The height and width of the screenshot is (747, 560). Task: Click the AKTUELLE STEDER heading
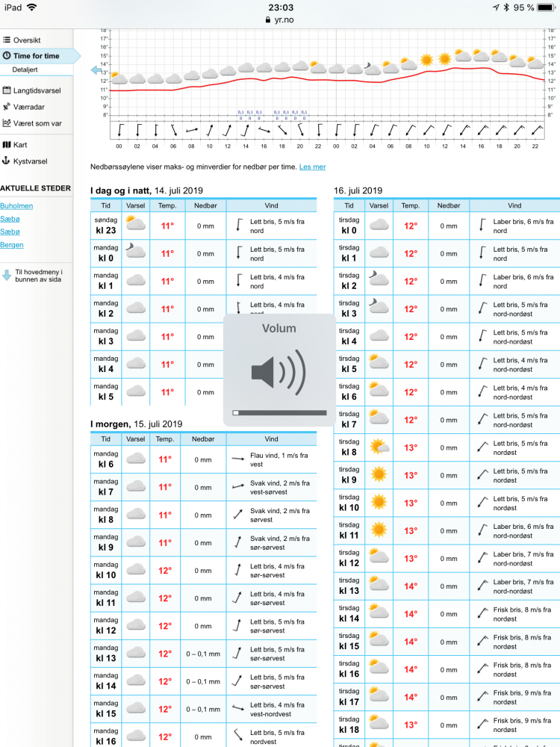tap(35, 188)
